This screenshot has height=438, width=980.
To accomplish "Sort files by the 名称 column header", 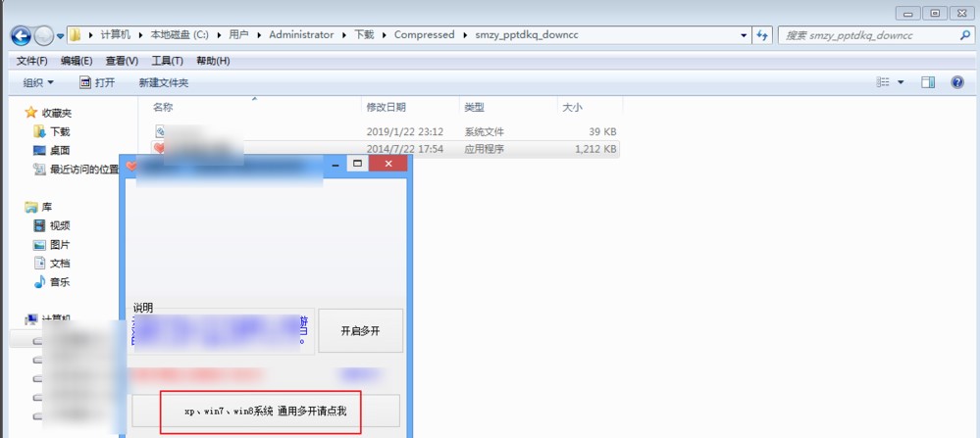I will [x=163, y=108].
